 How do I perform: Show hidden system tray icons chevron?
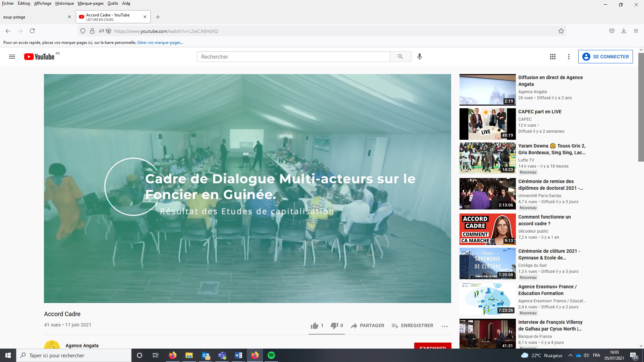[570, 355]
